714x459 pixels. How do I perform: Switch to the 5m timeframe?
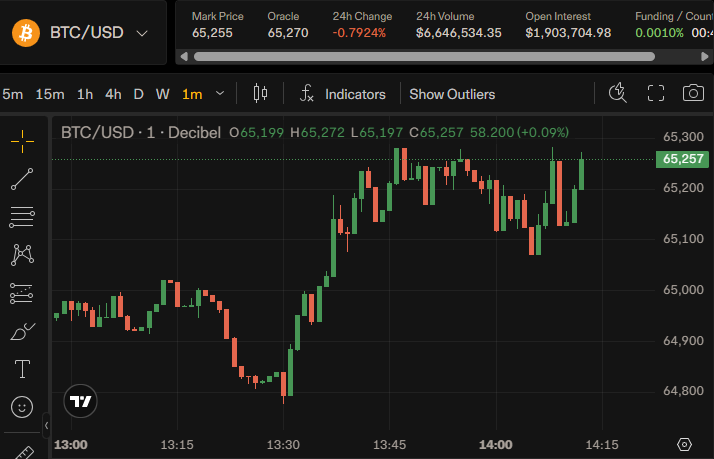tap(12, 94)
